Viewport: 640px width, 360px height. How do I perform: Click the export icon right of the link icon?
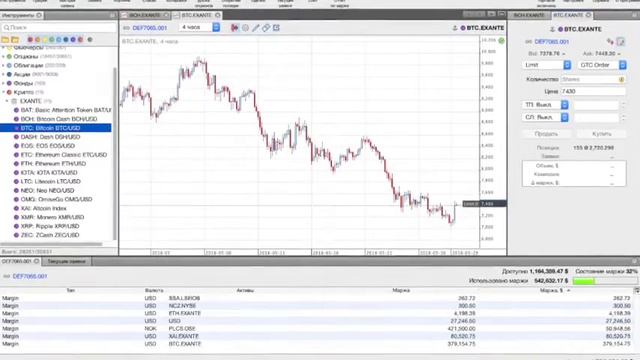[x=276, y=28]
